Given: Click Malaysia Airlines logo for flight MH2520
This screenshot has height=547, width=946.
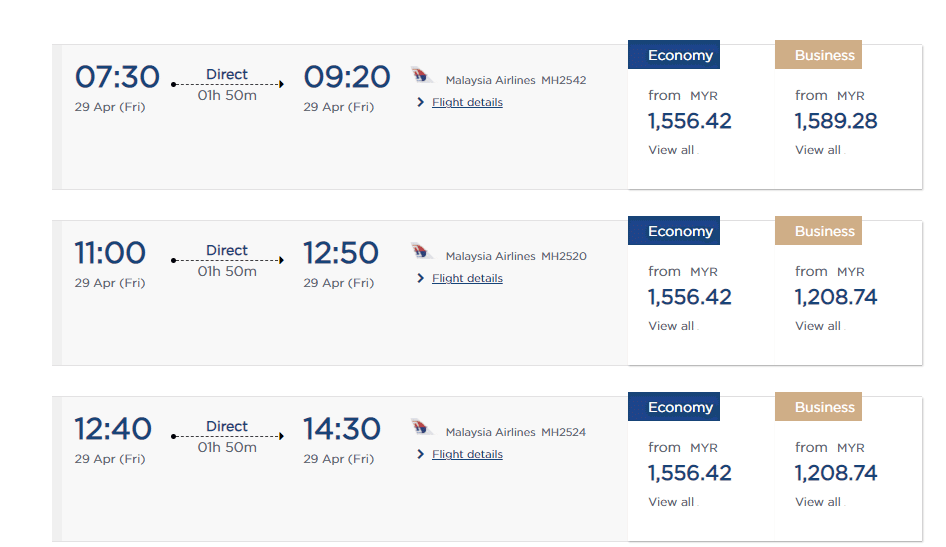Looking at the screenshot, I should click(422, 251).
